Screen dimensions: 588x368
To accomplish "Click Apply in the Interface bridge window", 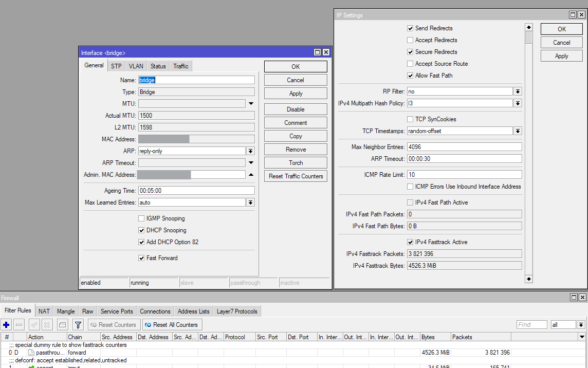I will pos(296,94).
